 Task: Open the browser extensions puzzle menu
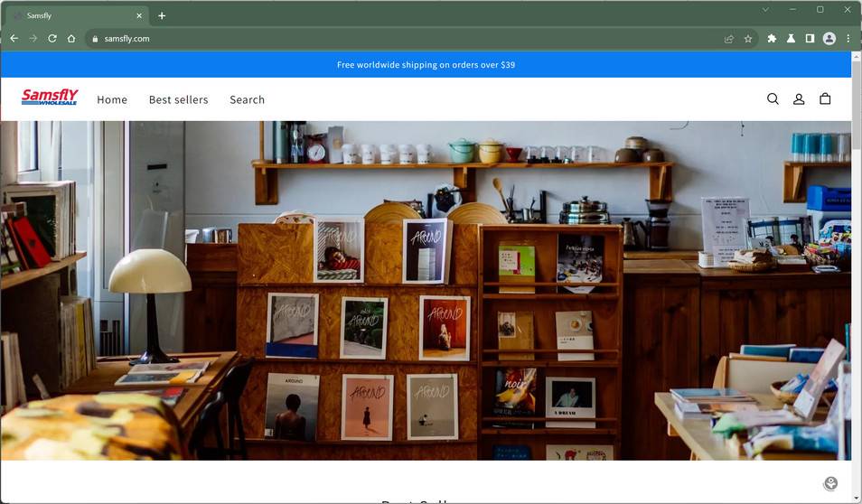772,39
